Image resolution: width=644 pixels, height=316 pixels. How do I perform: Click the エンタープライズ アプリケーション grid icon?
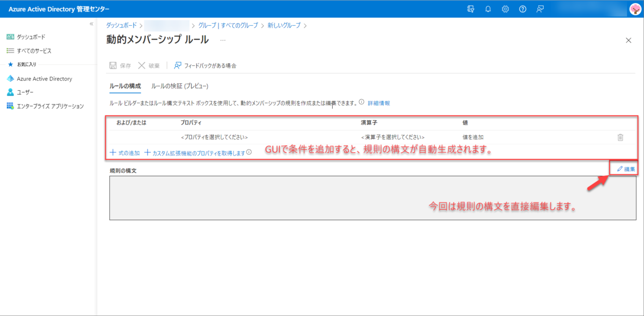pos(10,106)
